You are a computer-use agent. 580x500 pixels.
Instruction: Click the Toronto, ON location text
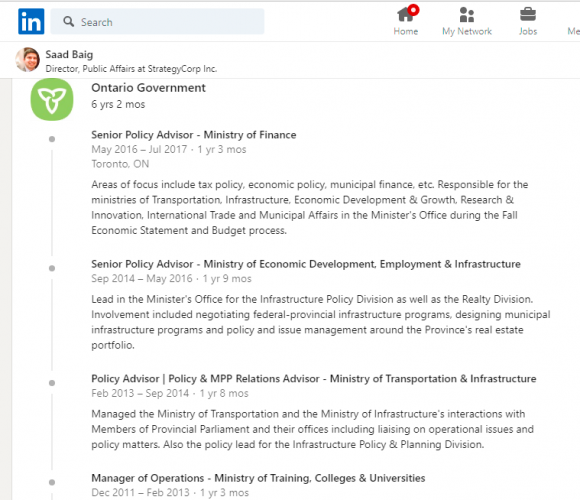click(120, 164)
